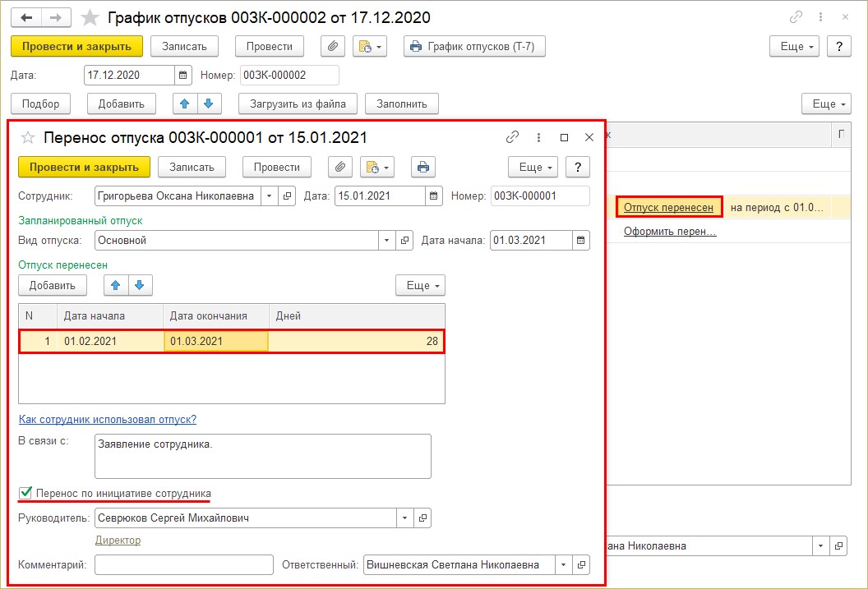Click the В связи с text area
The width and height of the screenshot is (868, 589).
263,456
